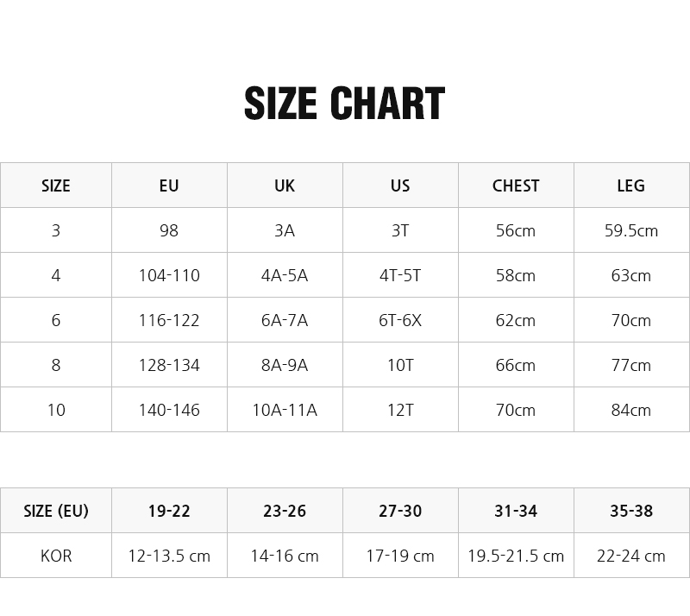Select the 104-110 EU size cell
Image resolution: width=690 pixels, height=616 pixels.
click(x=169, y=275)
